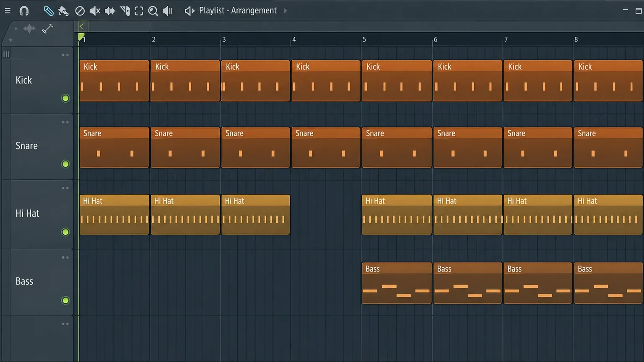Select the Hi Hat clip at bar 8
Screen dimensions: 644x362
click(x=608, y=215)
